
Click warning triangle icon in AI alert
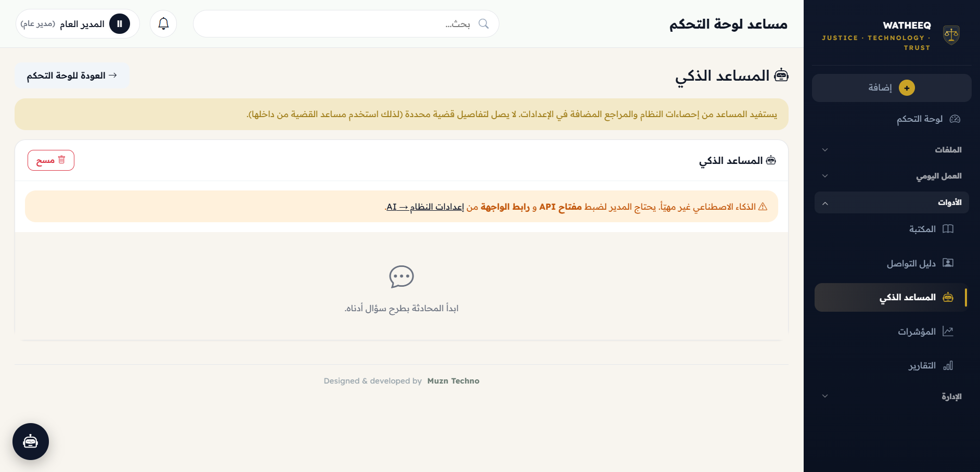(763, 207)
